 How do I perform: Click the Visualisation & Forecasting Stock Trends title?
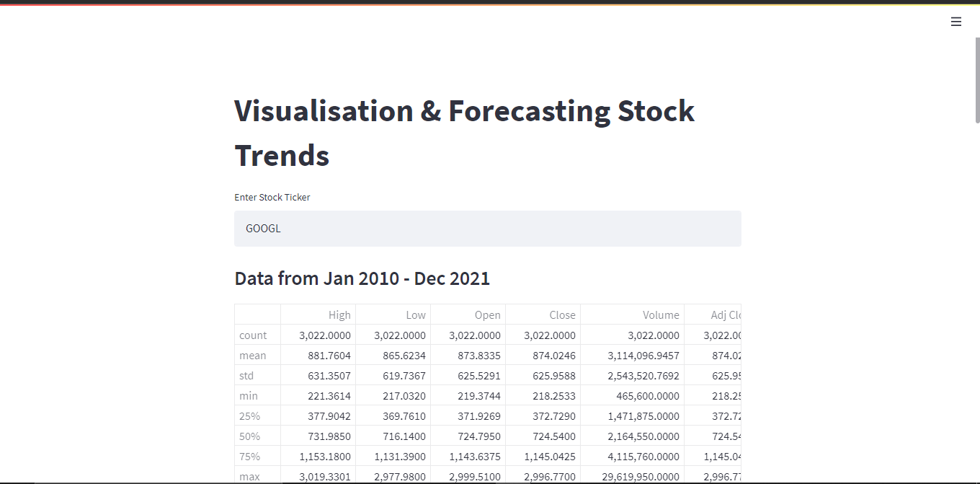[x=464, y=132]
